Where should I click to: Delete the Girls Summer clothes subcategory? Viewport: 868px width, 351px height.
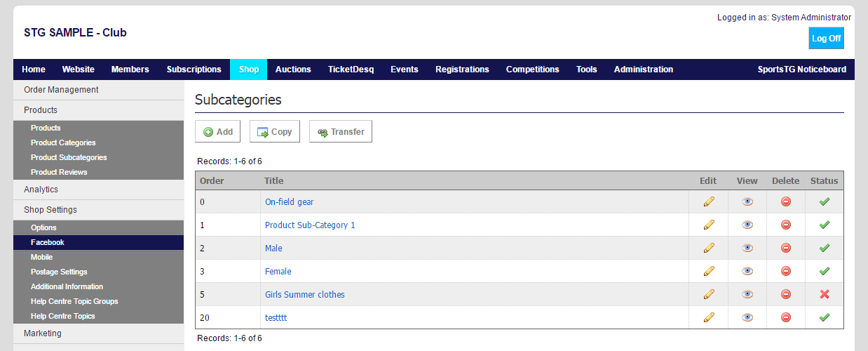tap(786, 294)
